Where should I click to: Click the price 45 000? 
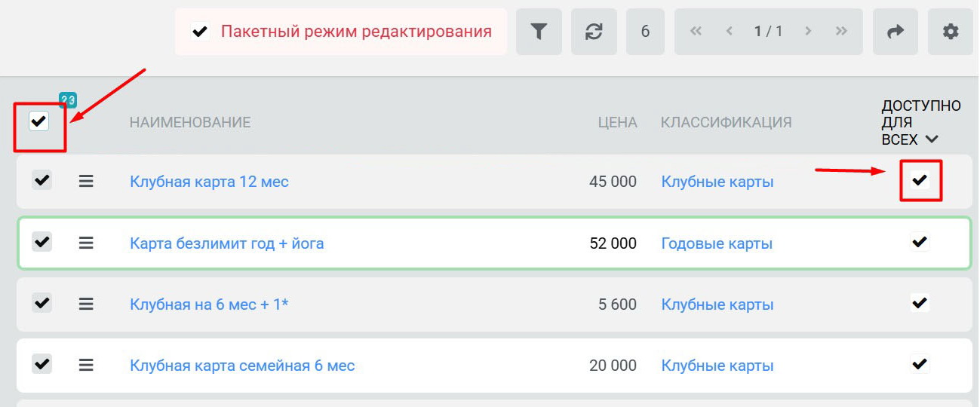tap(613, 182)
